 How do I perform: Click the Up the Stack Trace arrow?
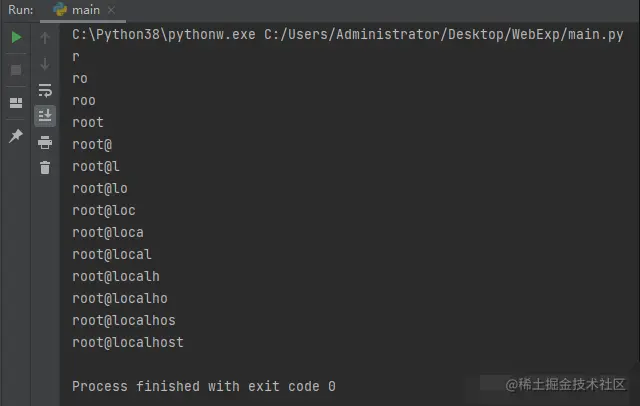[x=45, y=37]
